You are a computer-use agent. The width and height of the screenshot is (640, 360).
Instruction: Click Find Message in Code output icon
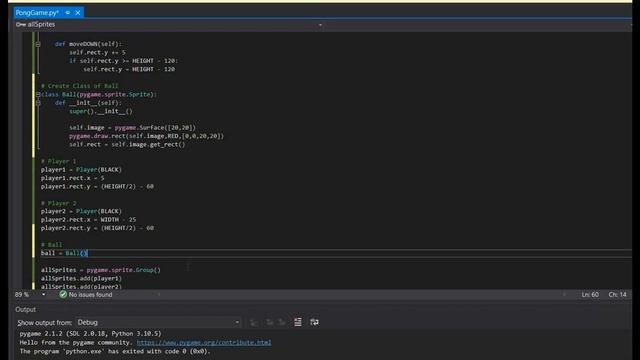click(253, 322)
